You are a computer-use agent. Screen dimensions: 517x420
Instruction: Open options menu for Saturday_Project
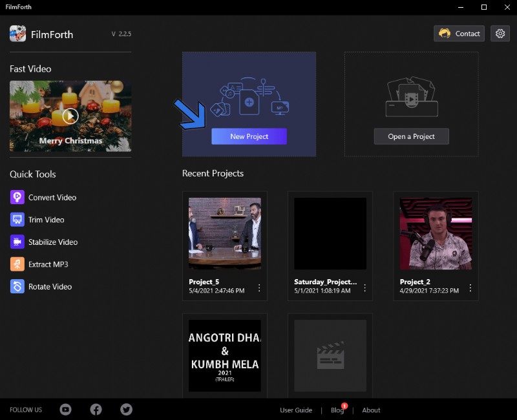364,288
